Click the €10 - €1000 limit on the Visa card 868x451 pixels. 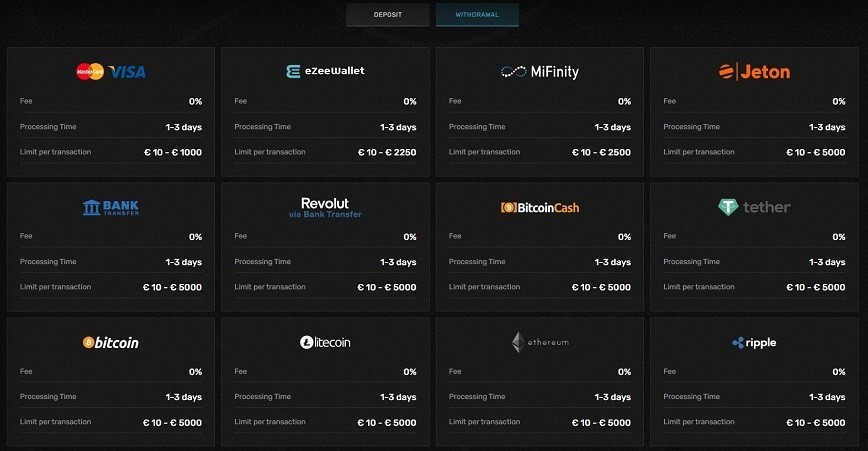click(173, 152)
